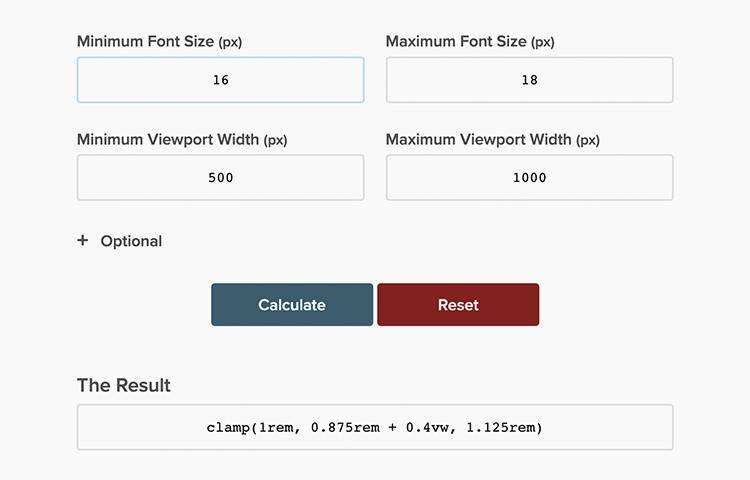Click the value 18 in the font field
Viewport: 750px width, 480px height.
[530, 80]
